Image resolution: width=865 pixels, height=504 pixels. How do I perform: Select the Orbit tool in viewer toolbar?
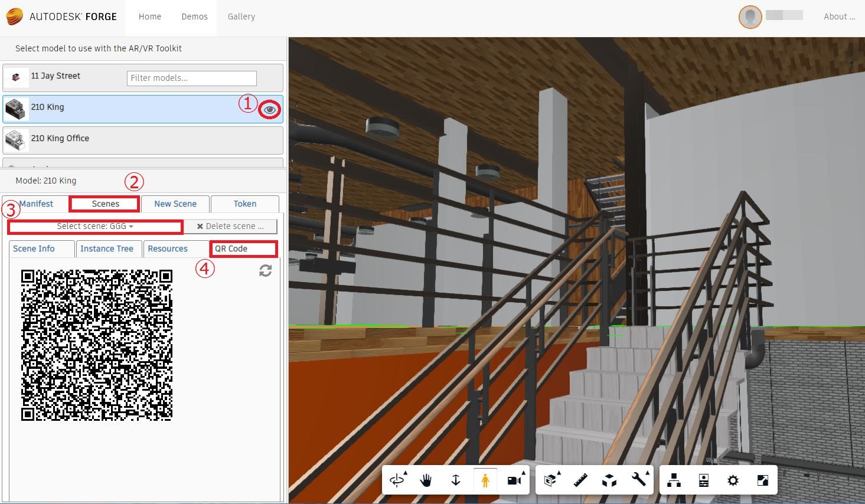pos(398,480)
